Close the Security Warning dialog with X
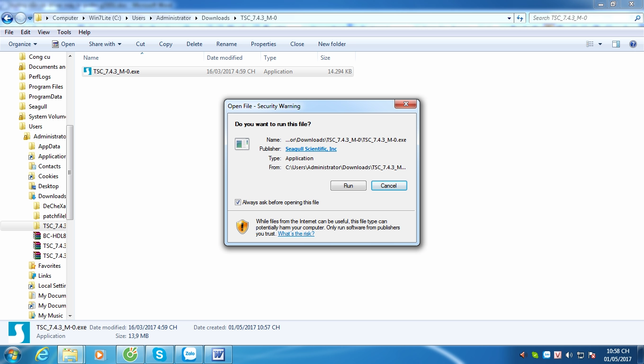 [x=406, y=104]
